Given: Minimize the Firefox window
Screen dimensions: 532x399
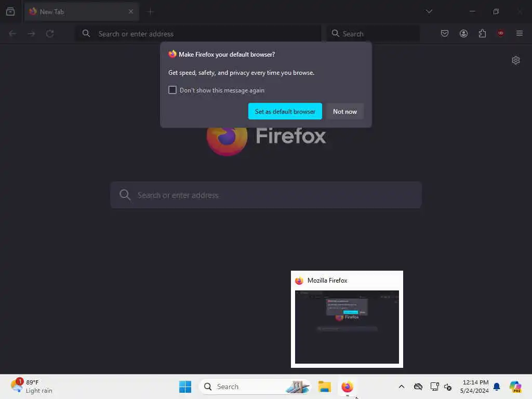Looking at the screenshot, I should click(472, 11).
